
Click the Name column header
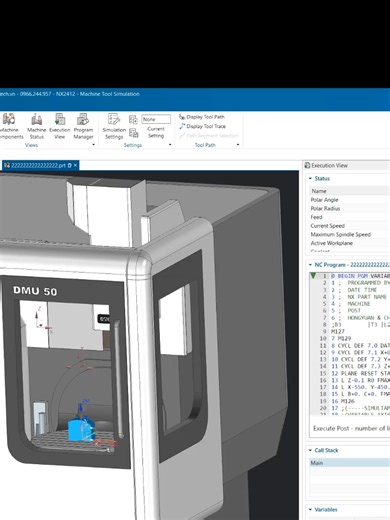tap(349, 191)
